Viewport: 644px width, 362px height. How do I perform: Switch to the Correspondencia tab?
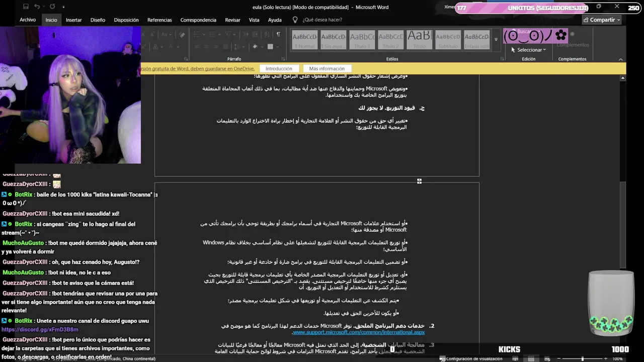(198, 20)
